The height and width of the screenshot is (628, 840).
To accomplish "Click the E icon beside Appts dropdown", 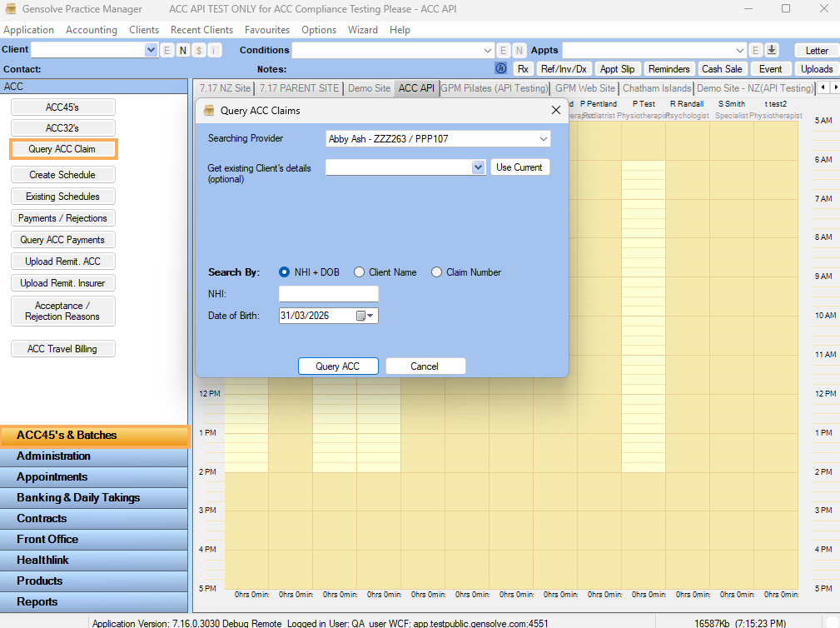I will 755,50.
